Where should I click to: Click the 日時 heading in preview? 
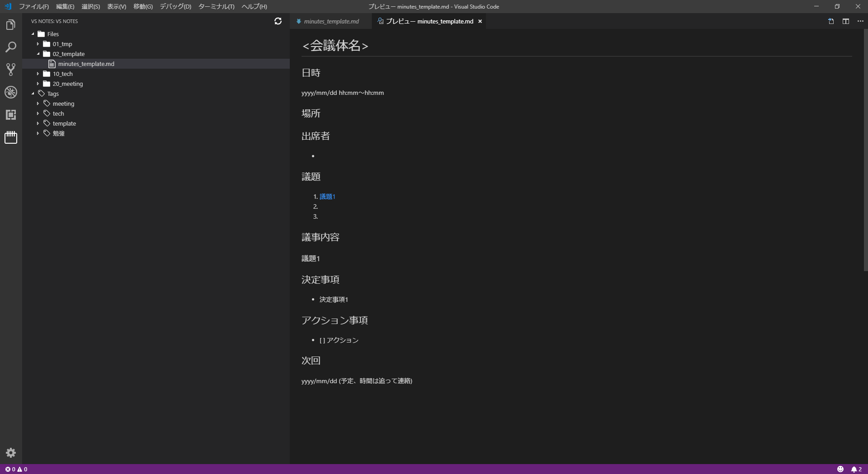(x=311, y=73)
